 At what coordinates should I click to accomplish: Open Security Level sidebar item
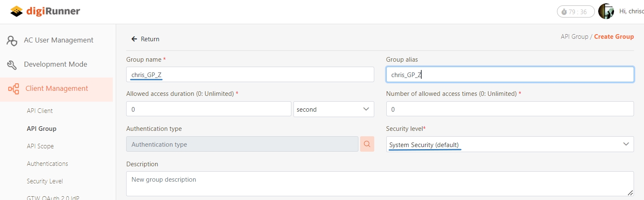pyautogui.click(x=45, y=181)
